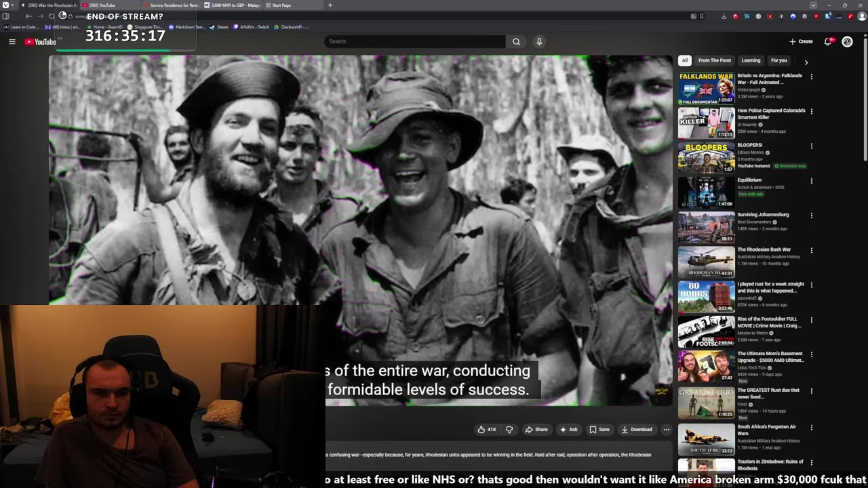Open the genius Killer video thumbnail
The width and height of the screenshot is (868, 488).
click(706, 123)
